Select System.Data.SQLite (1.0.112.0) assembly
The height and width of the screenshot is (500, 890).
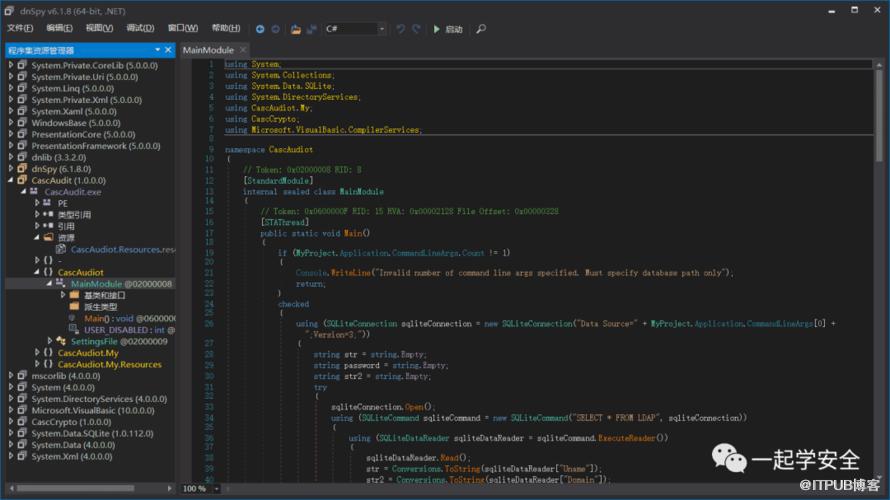93,433
